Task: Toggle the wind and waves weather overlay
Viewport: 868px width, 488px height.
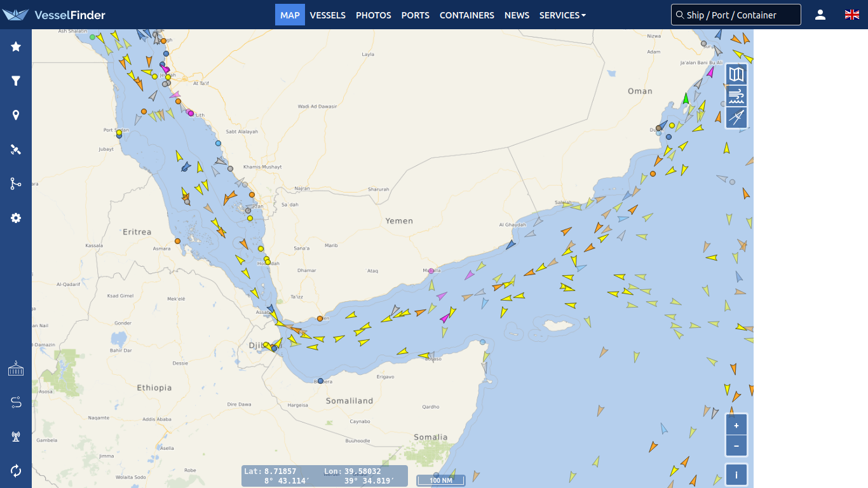Action: 736,96
